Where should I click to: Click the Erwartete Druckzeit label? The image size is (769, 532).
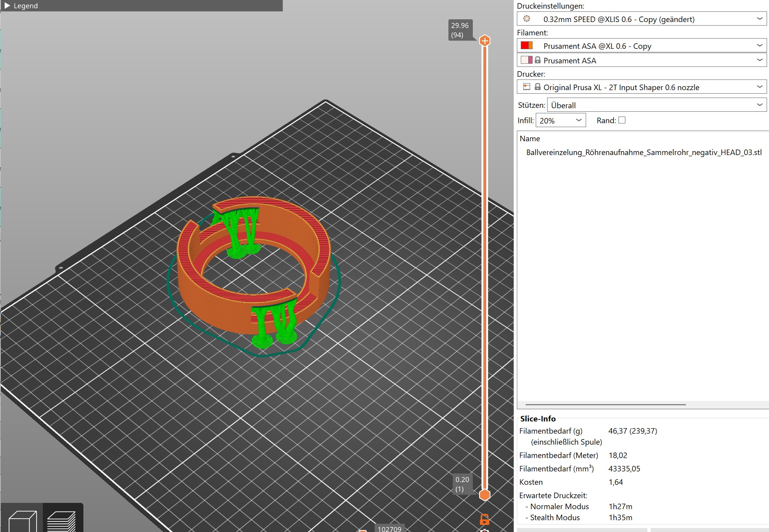click(x=553, y=495)
